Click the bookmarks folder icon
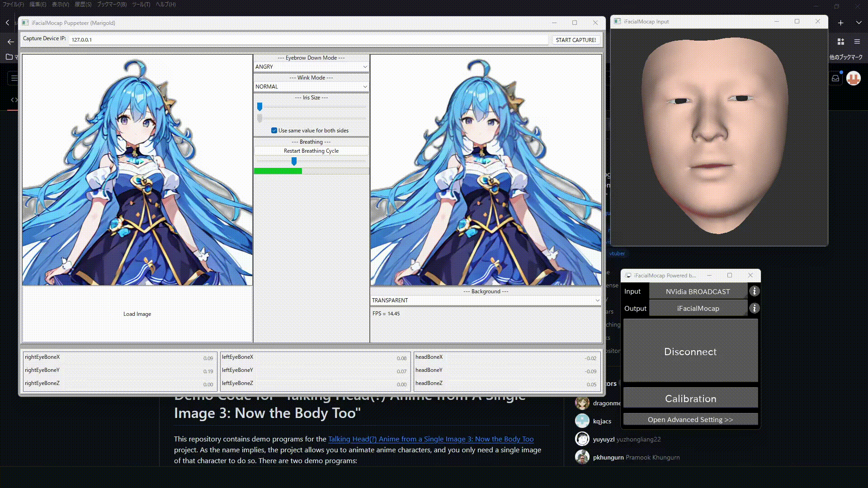Image resolution: width=868 pixels, height=488 pixels. click(x=9, y=57)
